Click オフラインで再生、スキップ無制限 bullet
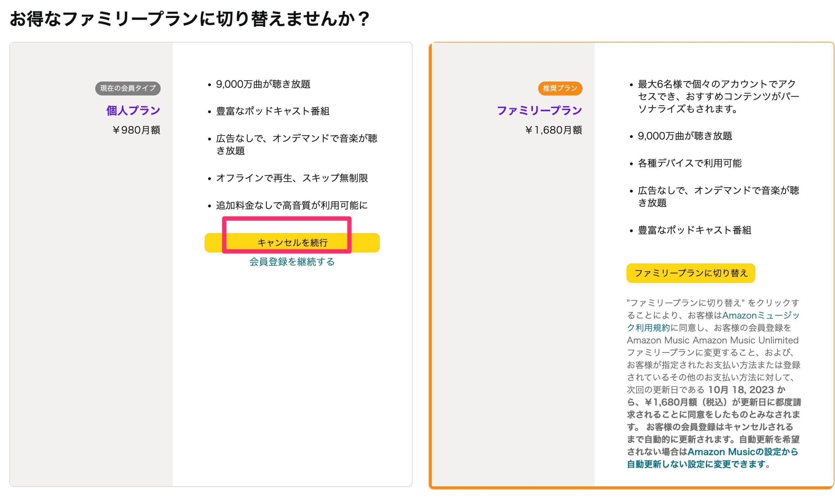Screen dimensions: 835x504 (292, 178)
